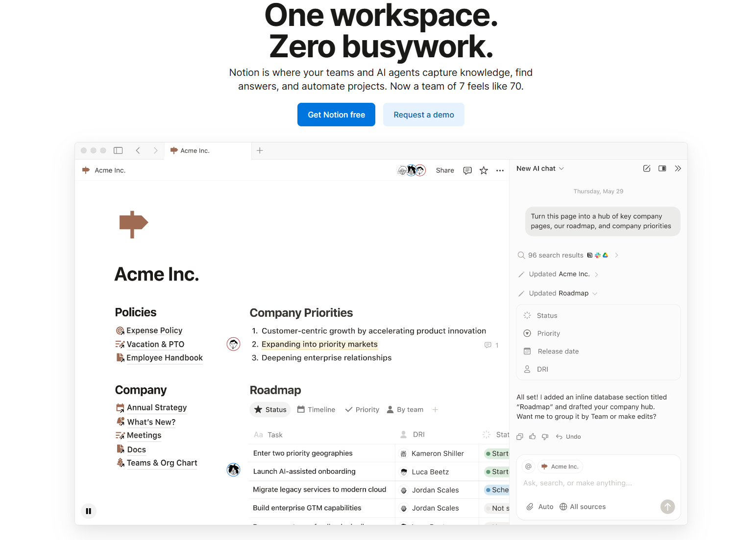Click Undo under the AI response
Screen dimensions: 756x540
coord(568,437)
